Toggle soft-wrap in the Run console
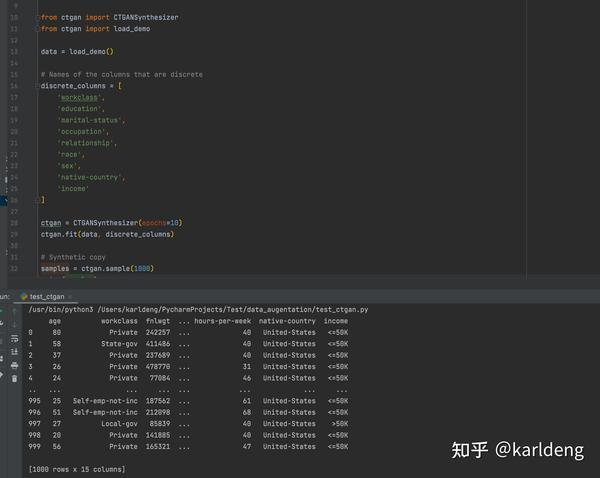Screen dimensions: 600x478 coord(15,339)
